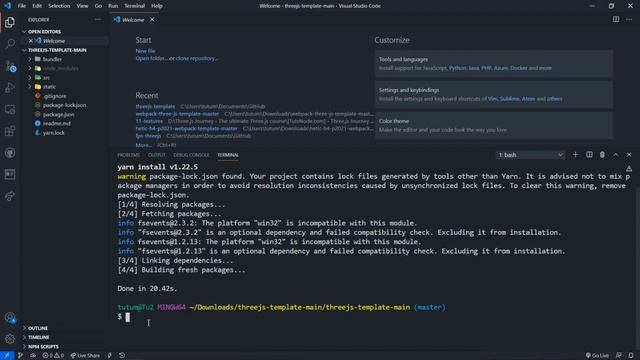This screenshot has width=640, height=360.
Task: Expand the Timeline section
Action: tap(38, 337)
